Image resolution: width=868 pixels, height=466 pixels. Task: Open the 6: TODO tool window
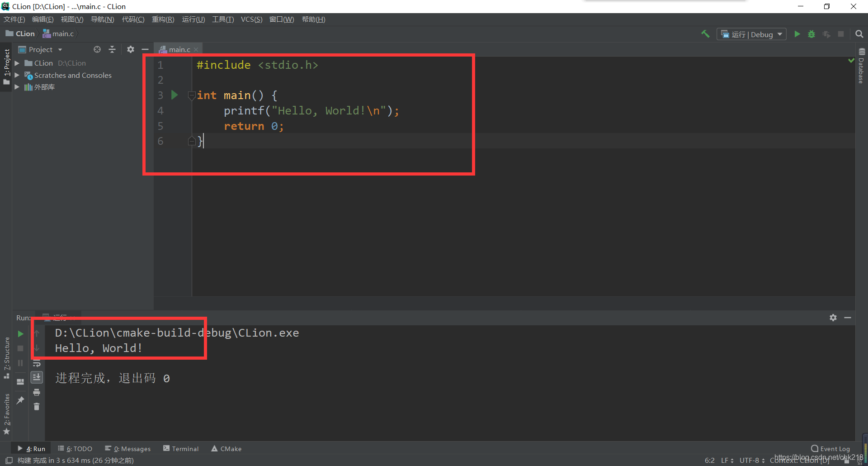[75, 449]
